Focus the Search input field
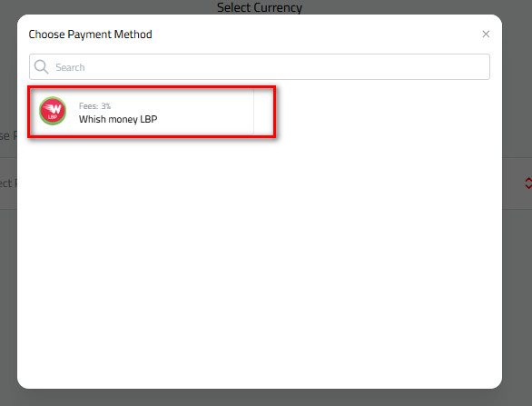532x406 pixels. tap(260, 66)
